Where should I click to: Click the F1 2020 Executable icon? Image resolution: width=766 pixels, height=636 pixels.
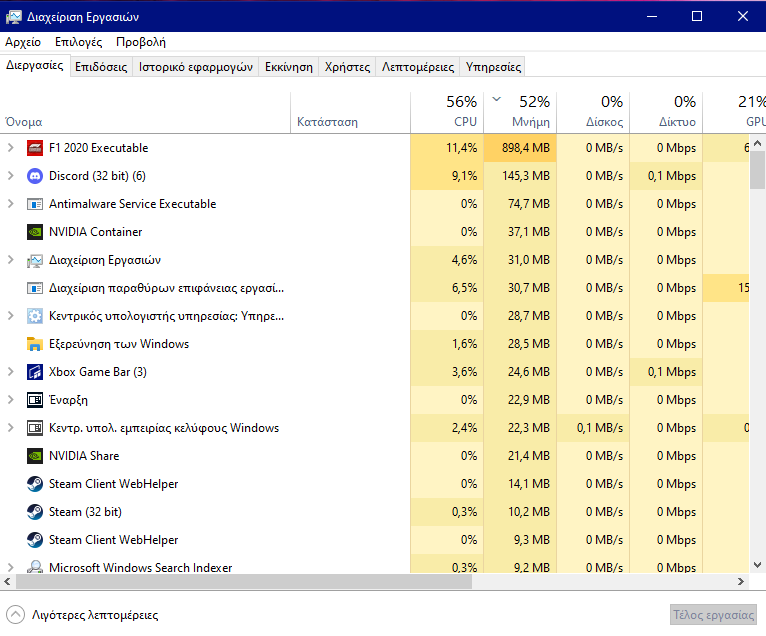pos(34,148)
